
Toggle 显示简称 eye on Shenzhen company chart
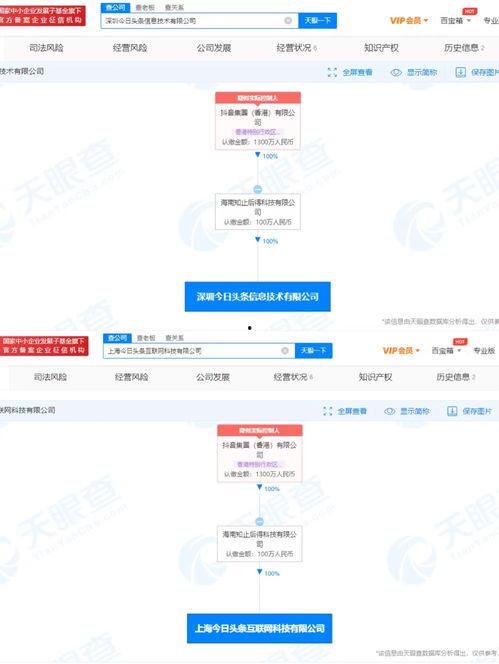pyautogui.click(x=413, y=72)
